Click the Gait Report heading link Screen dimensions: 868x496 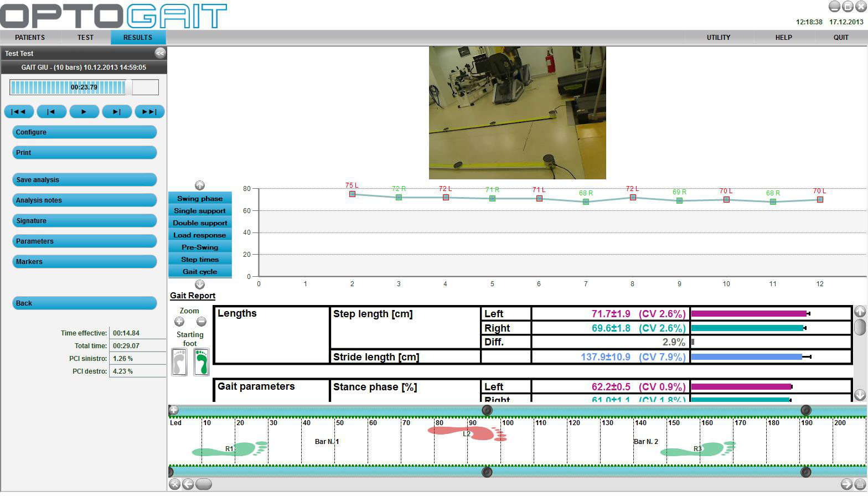point(193,296)
